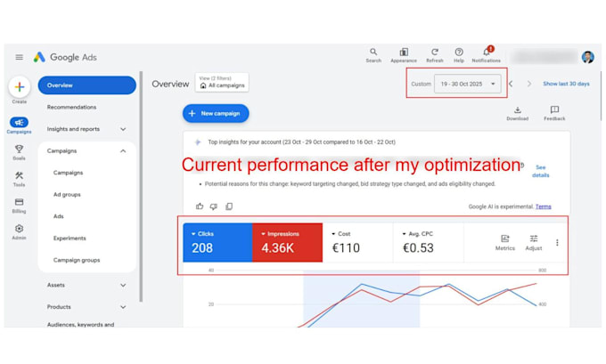The width and height of the screenshot is (606, 364).
Task: Open Ads in the sidebar
Action: pos(58,216)
